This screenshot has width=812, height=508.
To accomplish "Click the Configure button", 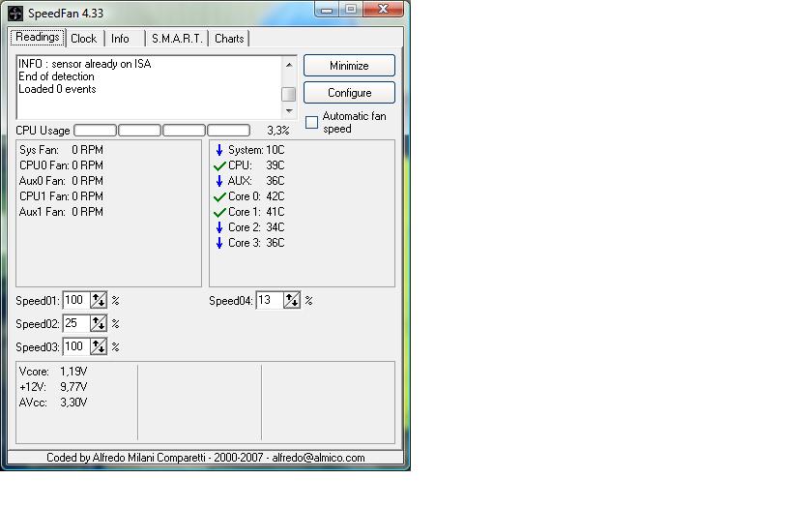I will (x=349, y=93).
